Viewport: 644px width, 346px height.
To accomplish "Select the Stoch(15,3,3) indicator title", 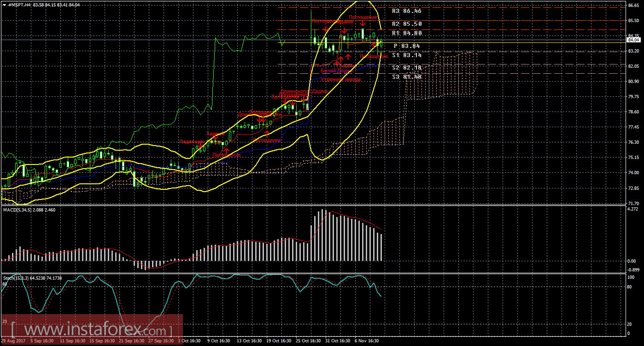I will (x=32, y=278).
